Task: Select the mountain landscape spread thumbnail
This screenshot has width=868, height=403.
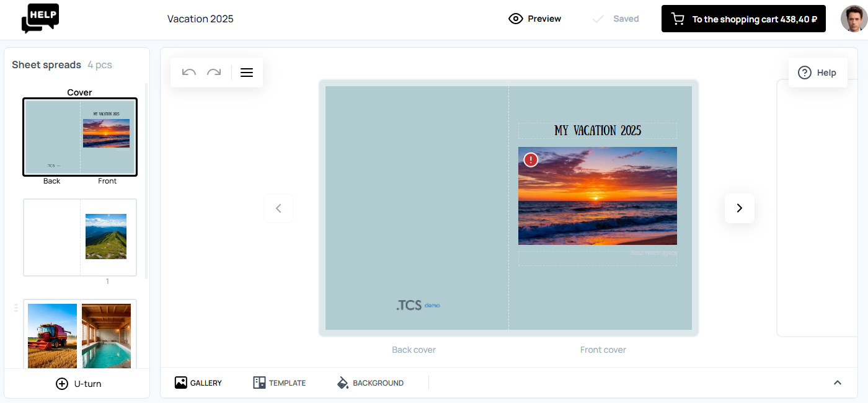Action: coord(80,237)
